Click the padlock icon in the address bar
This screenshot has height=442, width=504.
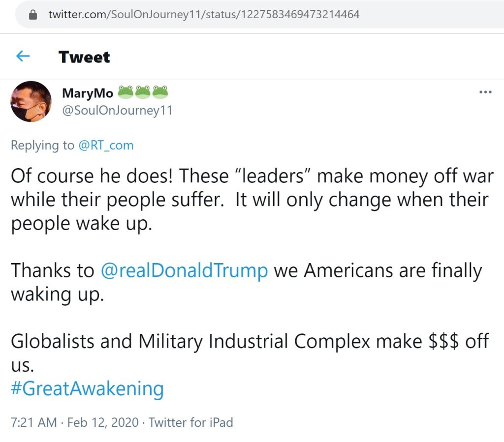[x=33, y=15]
